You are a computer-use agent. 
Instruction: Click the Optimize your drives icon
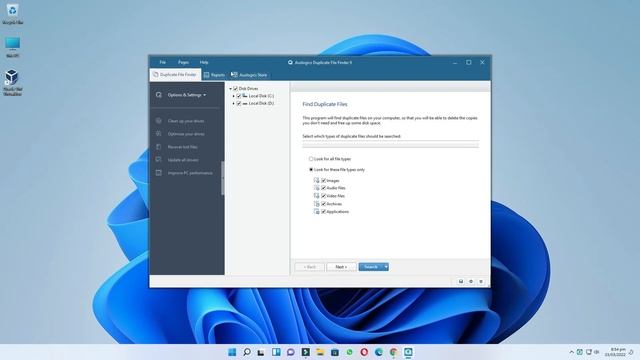click(159, 134)
